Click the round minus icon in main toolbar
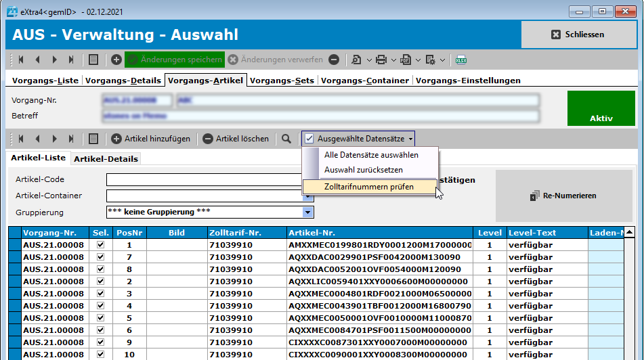 click(x=334, y=60)
